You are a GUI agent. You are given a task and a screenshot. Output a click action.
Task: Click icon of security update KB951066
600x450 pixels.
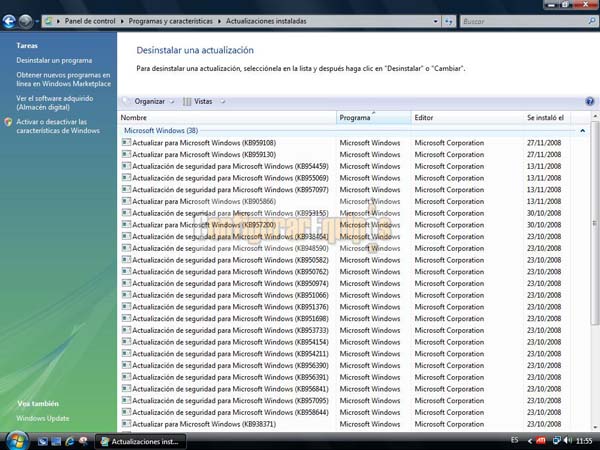(x=126, y=295)
